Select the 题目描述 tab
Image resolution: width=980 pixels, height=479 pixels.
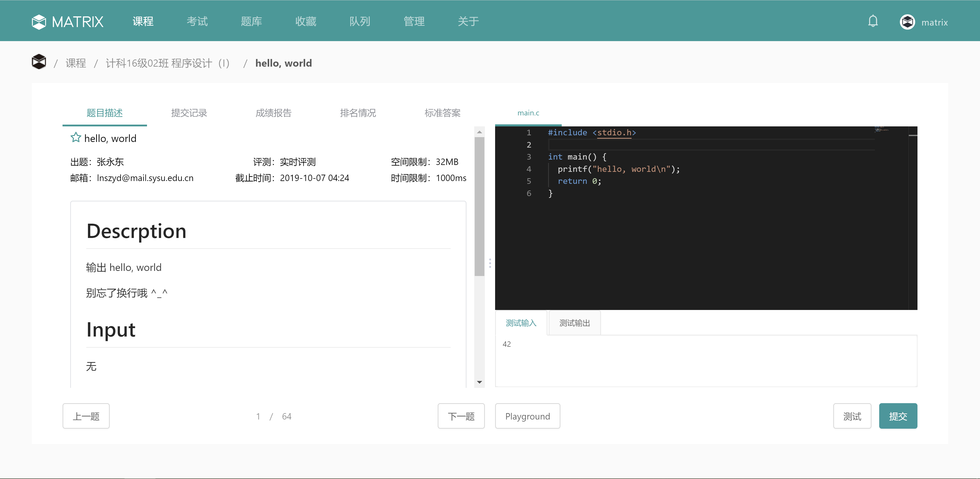105,113
